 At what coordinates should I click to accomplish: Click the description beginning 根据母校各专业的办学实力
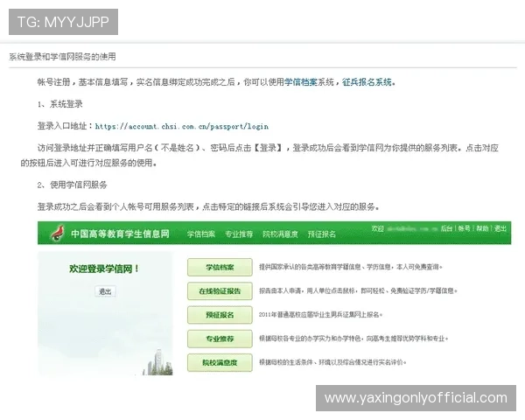353,339
